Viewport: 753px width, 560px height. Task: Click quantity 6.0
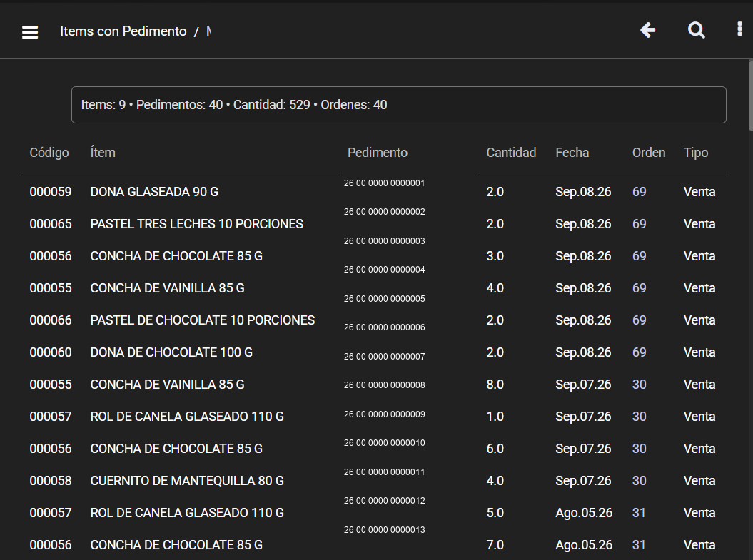click(x=495, y=449)
